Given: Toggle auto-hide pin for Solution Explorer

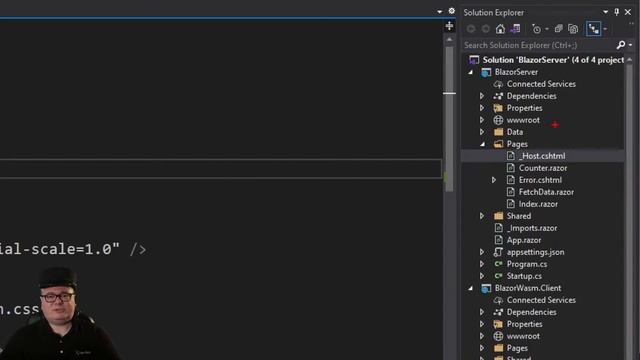Looking at the screenshot, I should (x=616, y=12).
